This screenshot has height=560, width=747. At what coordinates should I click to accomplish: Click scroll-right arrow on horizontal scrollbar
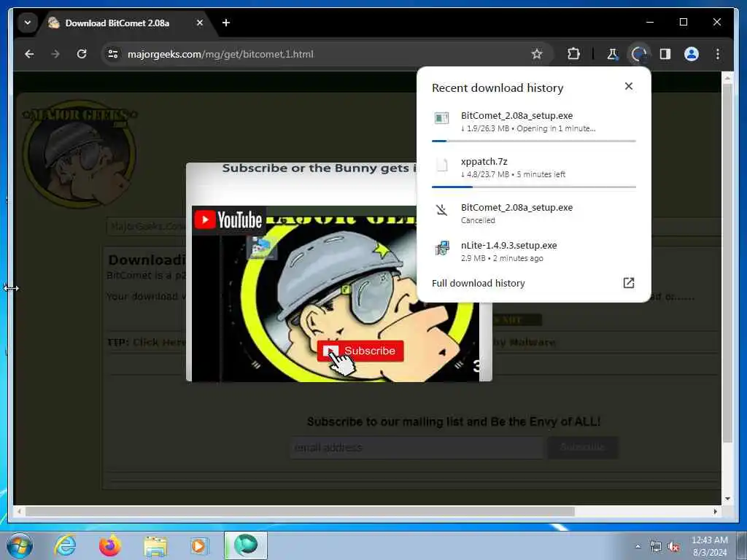[x=715, y=511]
